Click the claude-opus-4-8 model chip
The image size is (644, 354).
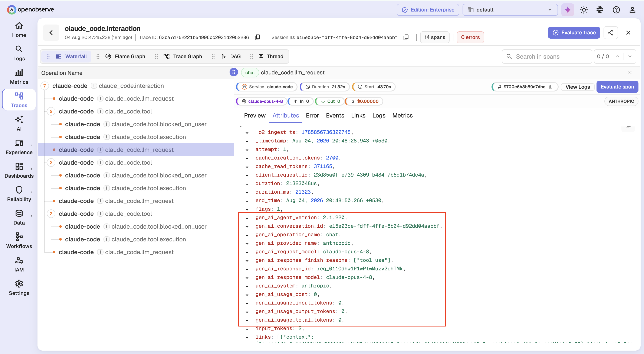click(x=262, y=101)
